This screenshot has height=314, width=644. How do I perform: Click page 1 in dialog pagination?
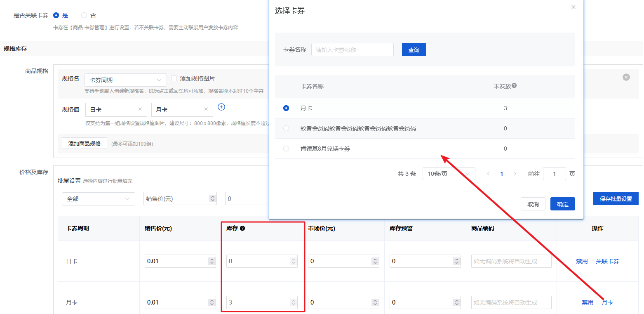[502, 174]
